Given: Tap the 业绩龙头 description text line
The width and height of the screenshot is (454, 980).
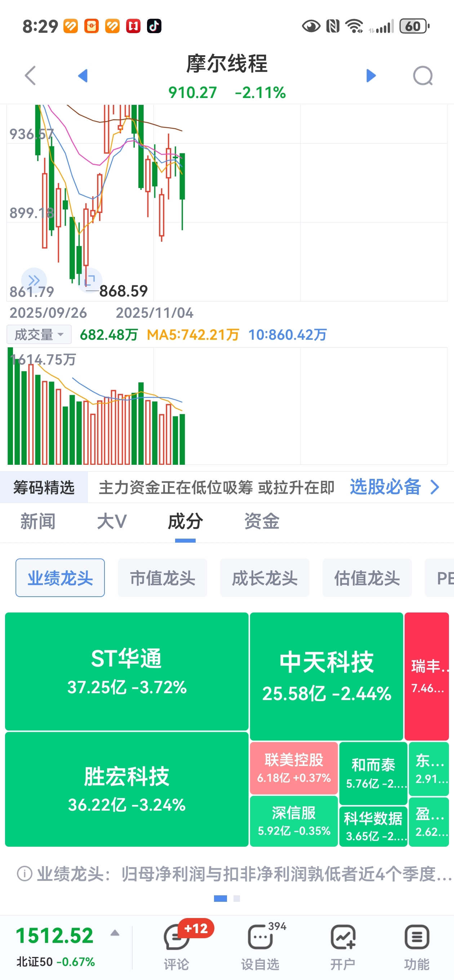Looking at the screenshot, I should point(244,873).
